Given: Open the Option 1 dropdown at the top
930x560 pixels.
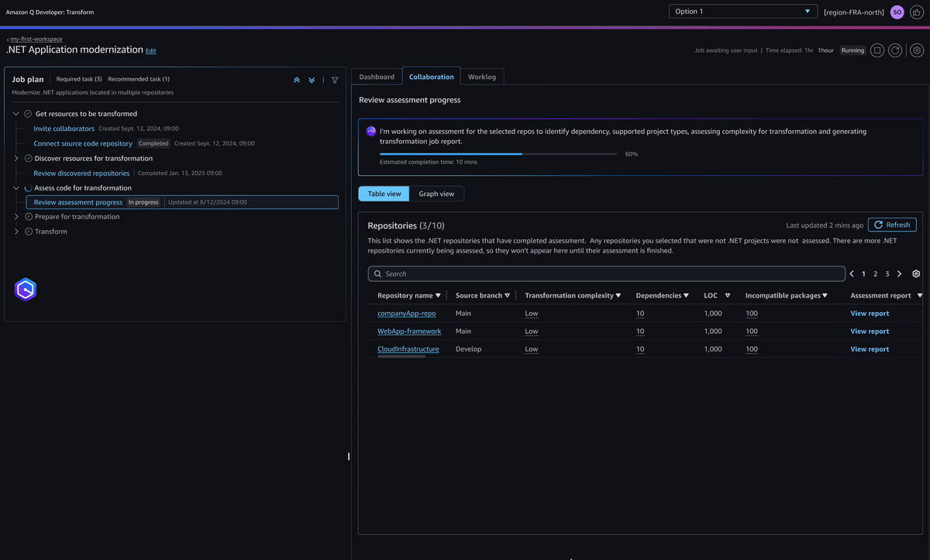Looking at the screenshot, I should coord(742,10).
